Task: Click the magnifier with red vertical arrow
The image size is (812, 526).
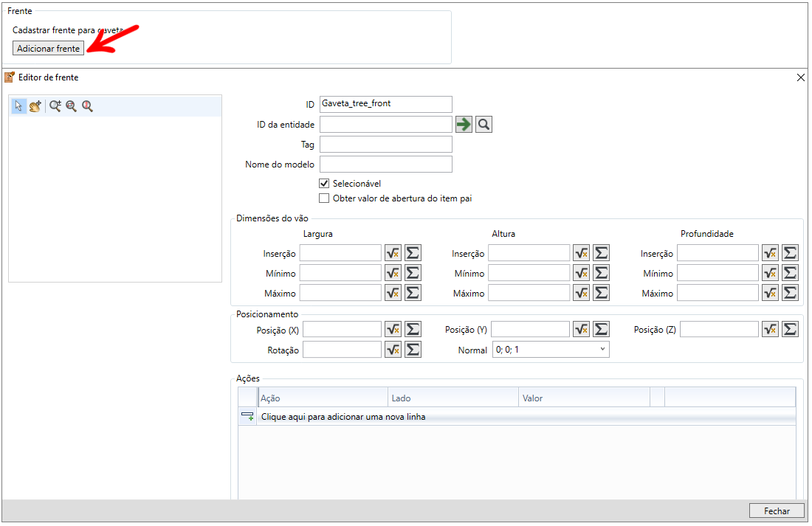Action: [88, 106]
